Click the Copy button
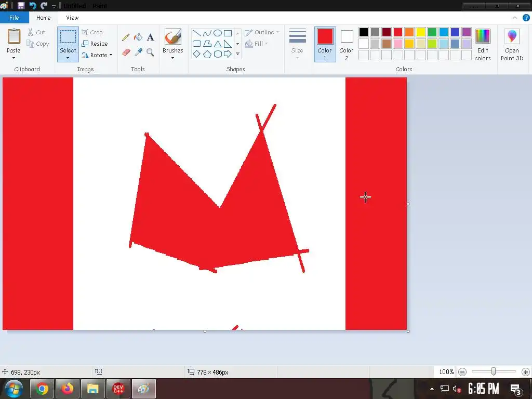 (x=38, y=44)
